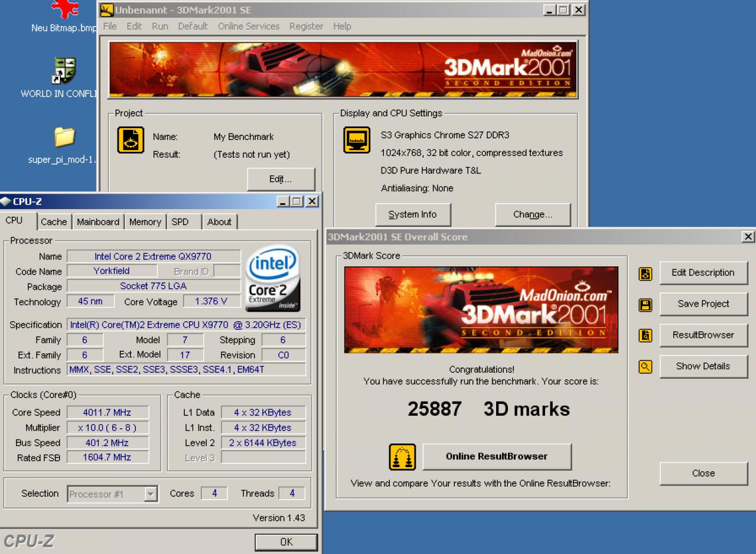Image resolution: width=756 pixels, height=554 pixels.
Task: Click the Threads count field
Action: 292,493
